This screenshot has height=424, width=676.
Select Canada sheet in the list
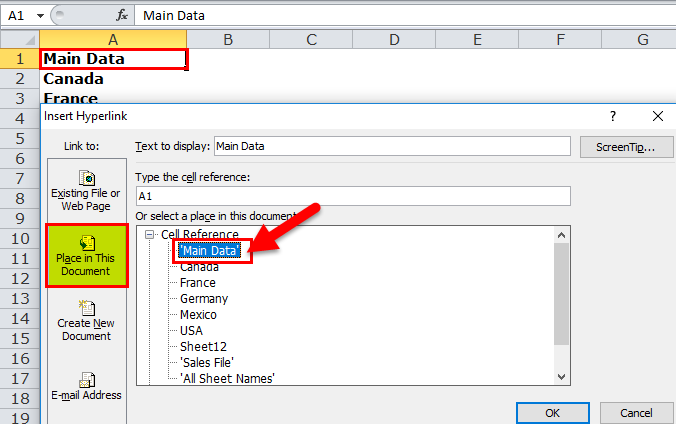200,267
